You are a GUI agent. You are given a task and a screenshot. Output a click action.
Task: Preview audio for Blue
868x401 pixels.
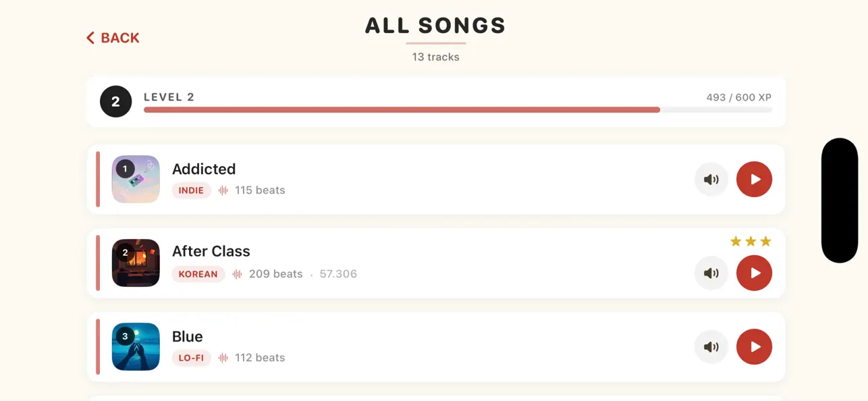[x=711, y=347]
